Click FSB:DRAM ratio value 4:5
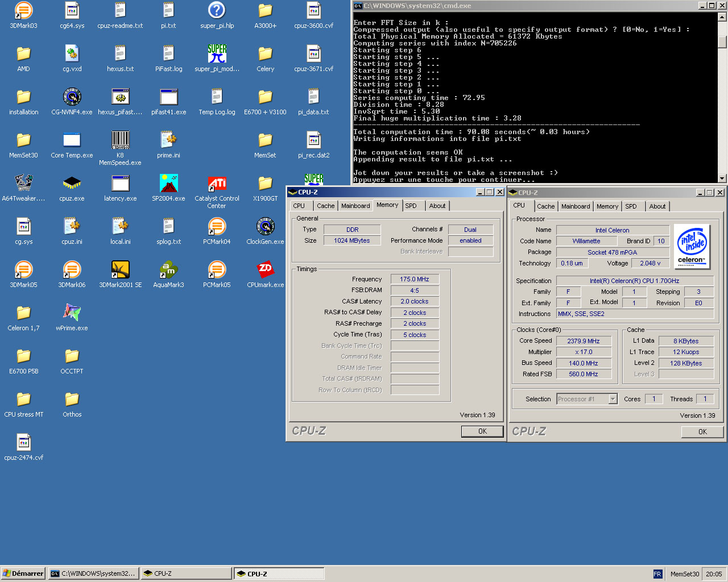This screenshot has width=728, height=582. click(x=415, y=290)
